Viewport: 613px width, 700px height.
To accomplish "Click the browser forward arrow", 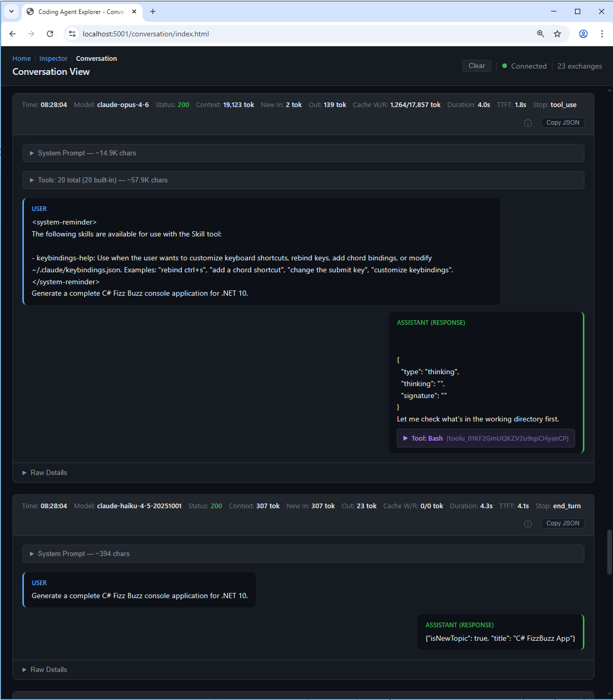I will pos(31,34).
